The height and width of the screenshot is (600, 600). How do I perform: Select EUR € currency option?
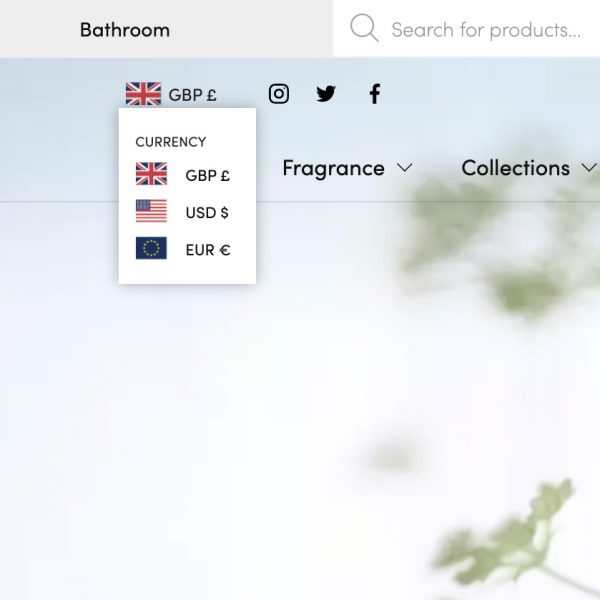pos(183,249)
